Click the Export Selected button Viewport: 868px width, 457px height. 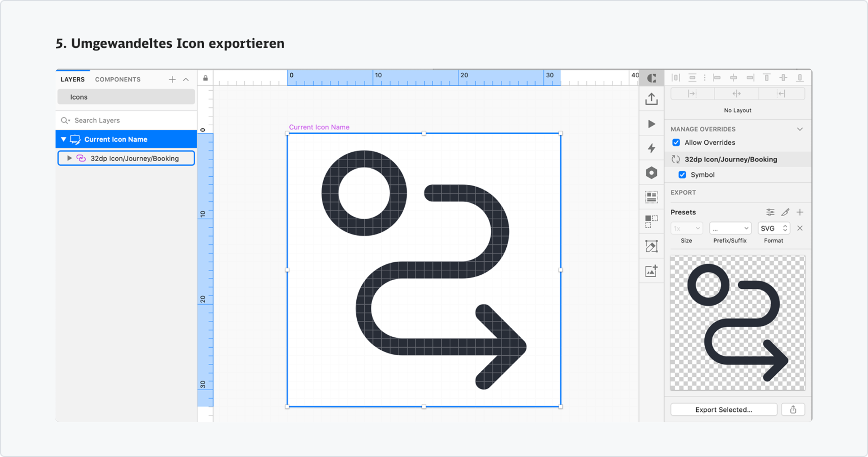[723, 409]
